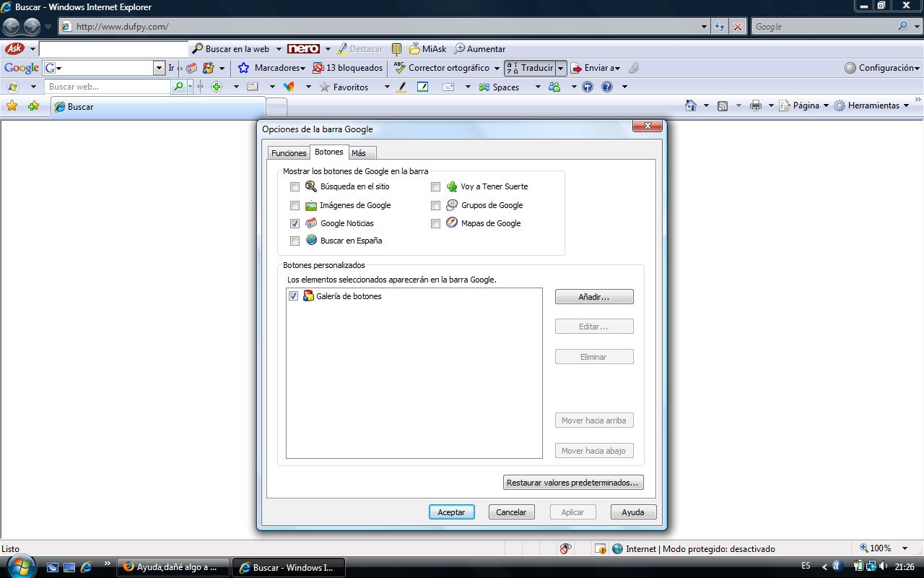This screenshot has height=578, width=924.
Task: Open the zoom level dropdown arrow
Action: 905,548
